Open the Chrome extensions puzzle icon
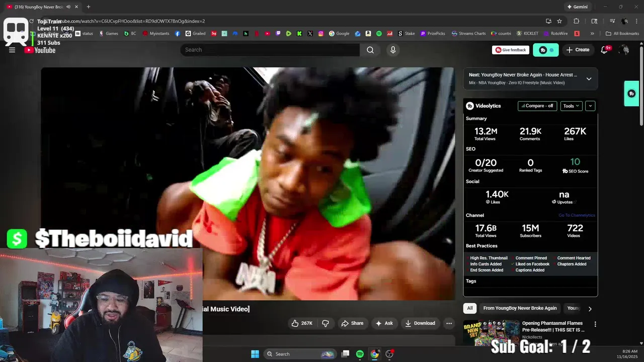The image size is (644, 362). click(577, 21)
